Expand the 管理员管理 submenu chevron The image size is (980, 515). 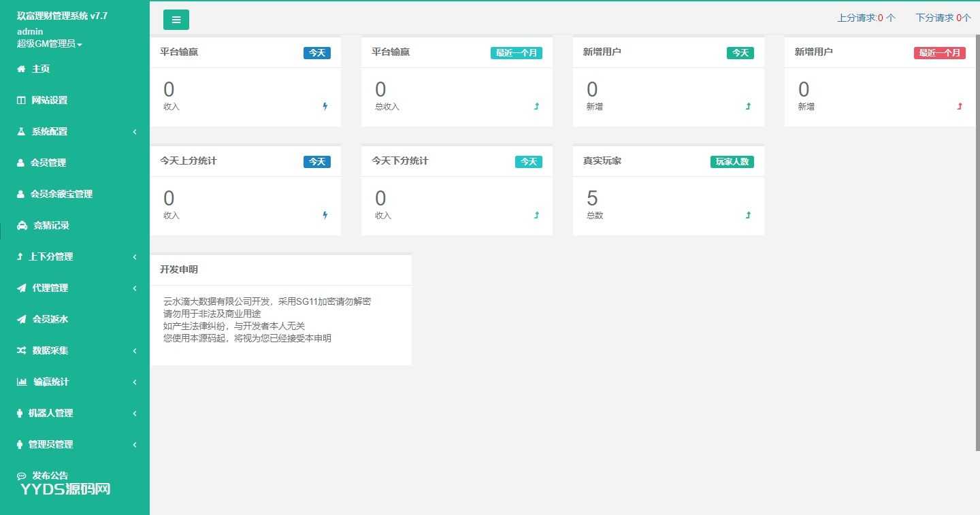point(135,444)
